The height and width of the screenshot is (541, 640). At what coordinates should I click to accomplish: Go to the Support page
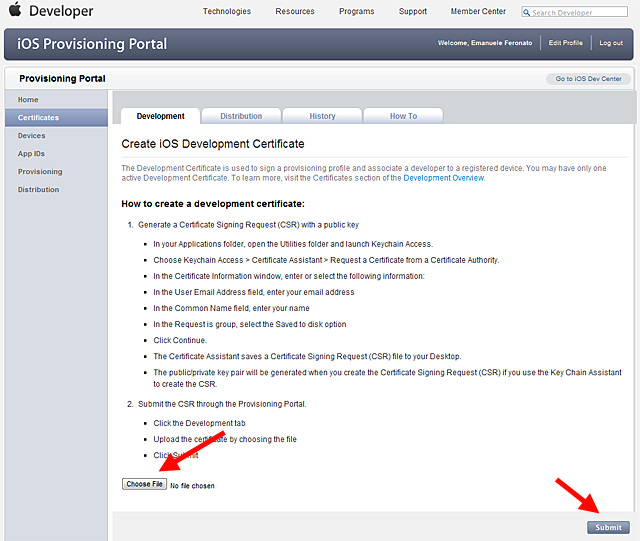coord(413,12)
